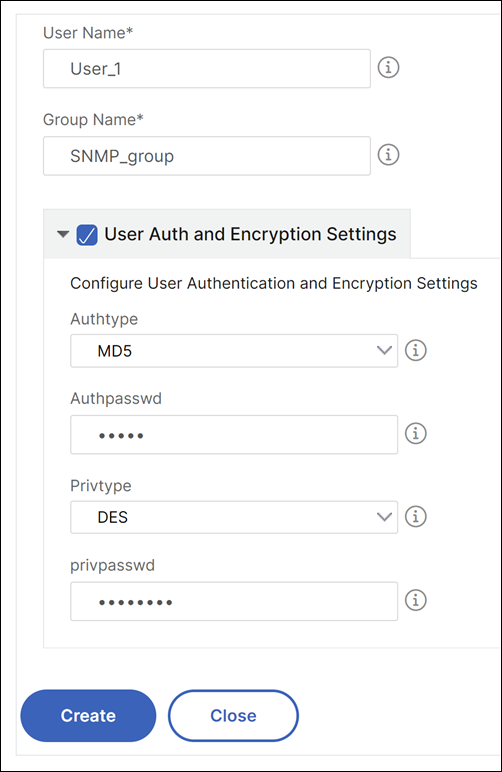Click the info icon beside Privtype dropdown
502x772 pixels.
click(415, 516)
